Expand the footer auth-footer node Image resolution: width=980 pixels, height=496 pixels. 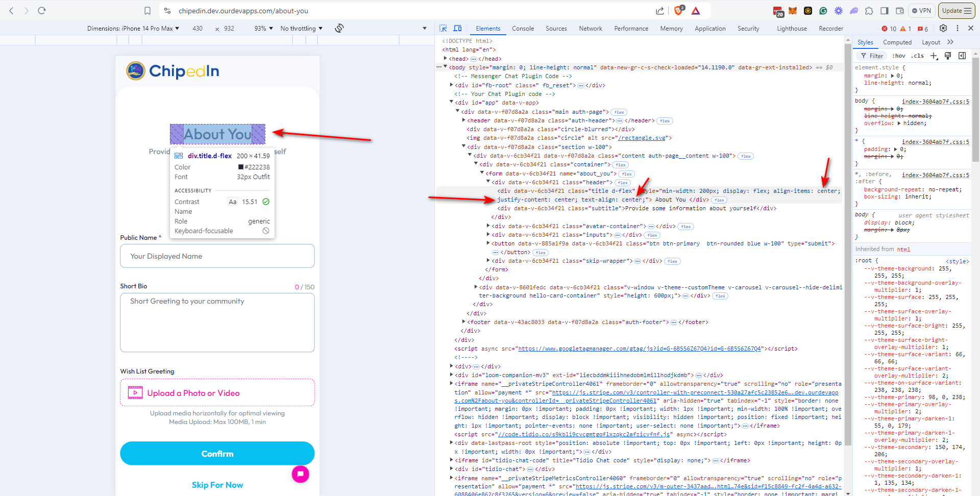click(464, 322)
